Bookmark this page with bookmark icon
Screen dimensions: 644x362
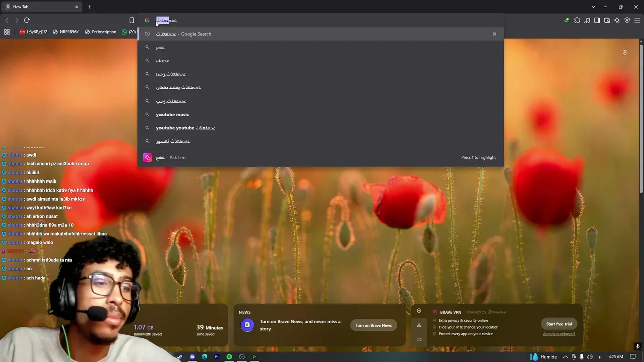132,20
